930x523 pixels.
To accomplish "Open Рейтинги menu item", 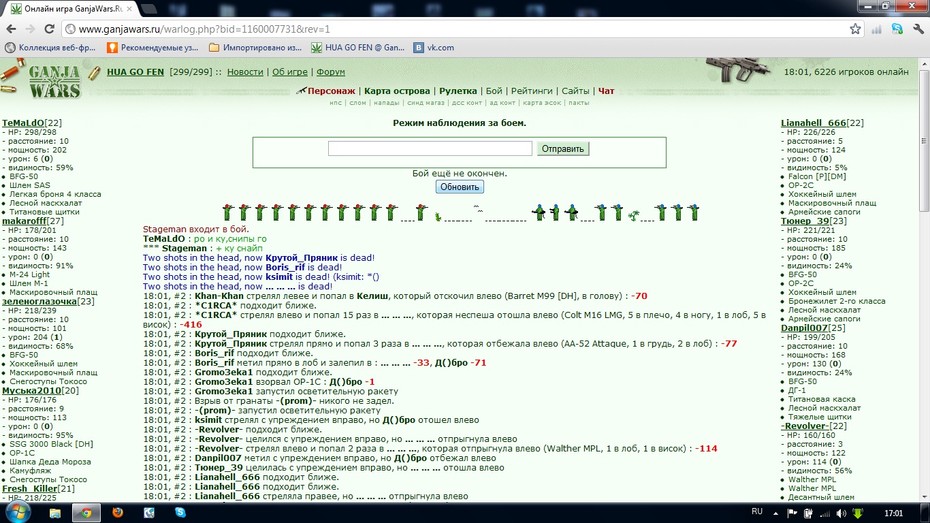I will click(x=531, y=91).
